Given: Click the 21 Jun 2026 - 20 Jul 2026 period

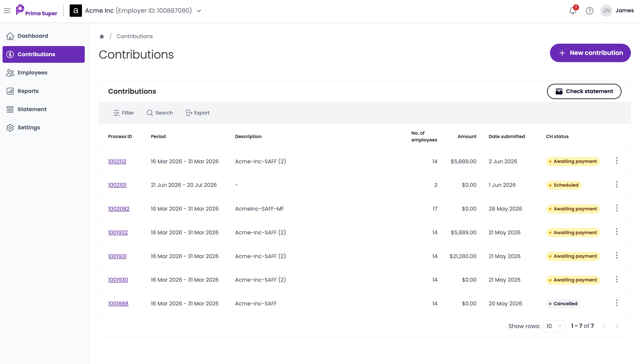Looking at the screenshot, I should [184, 185].
